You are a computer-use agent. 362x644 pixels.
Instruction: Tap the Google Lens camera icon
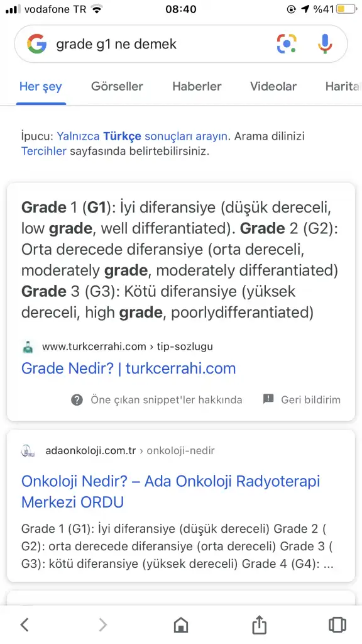tap(287, 44)
